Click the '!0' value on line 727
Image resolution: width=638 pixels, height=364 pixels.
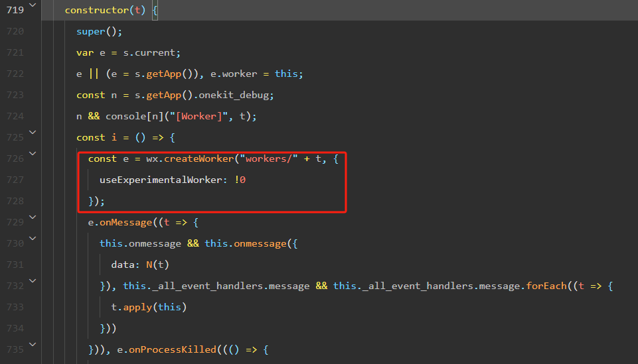coord(240,180)
